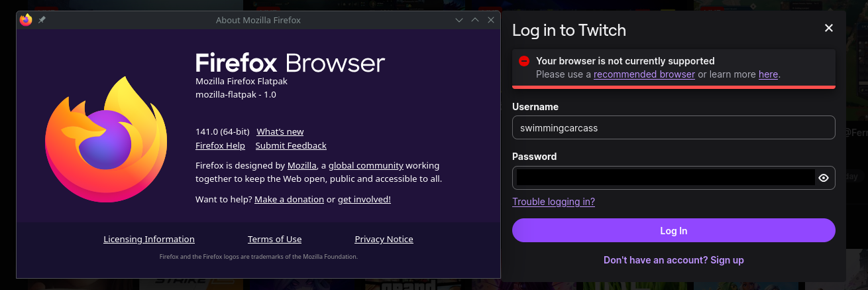
Task: Click the version text 141.0 (64-bit)
Action: pyautogui.click(x=223, y=131)
